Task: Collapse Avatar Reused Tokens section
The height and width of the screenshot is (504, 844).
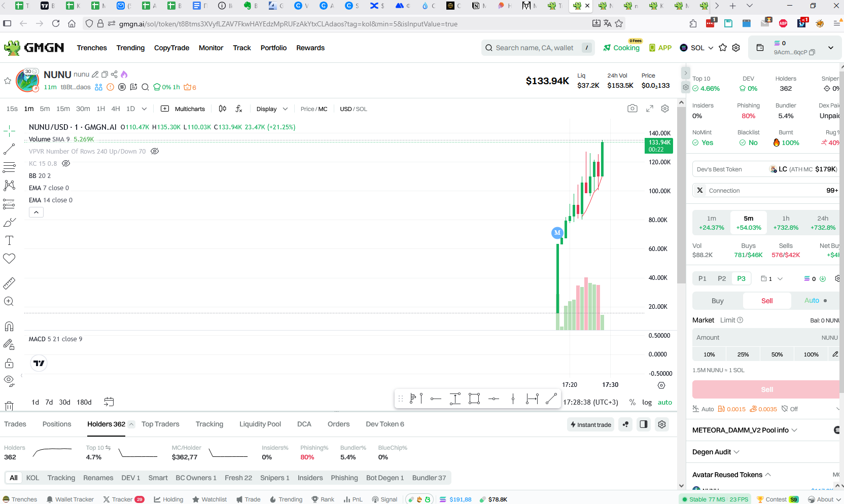Action: click(731, 475)
